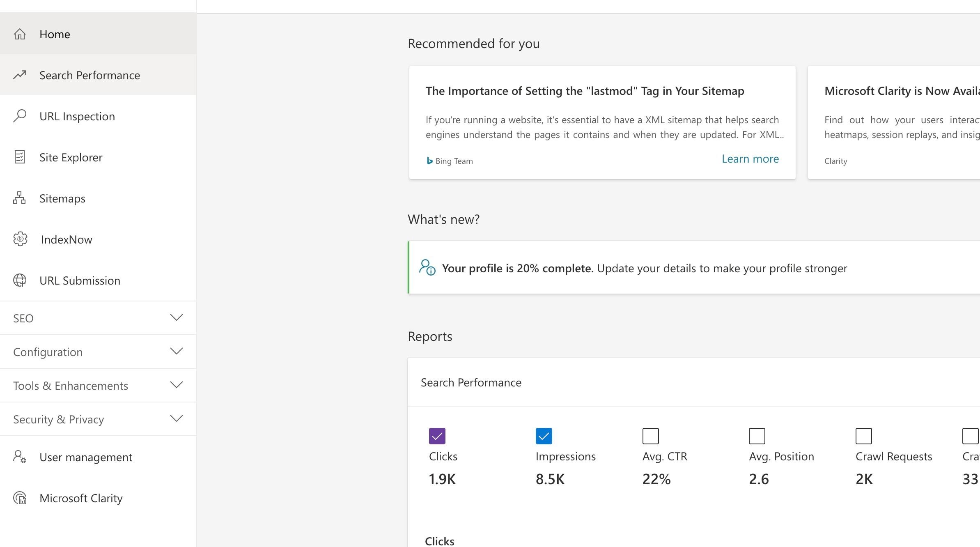This screenshot has height=547, width=980.
Task: Open User management page
Action: point(98,457)
